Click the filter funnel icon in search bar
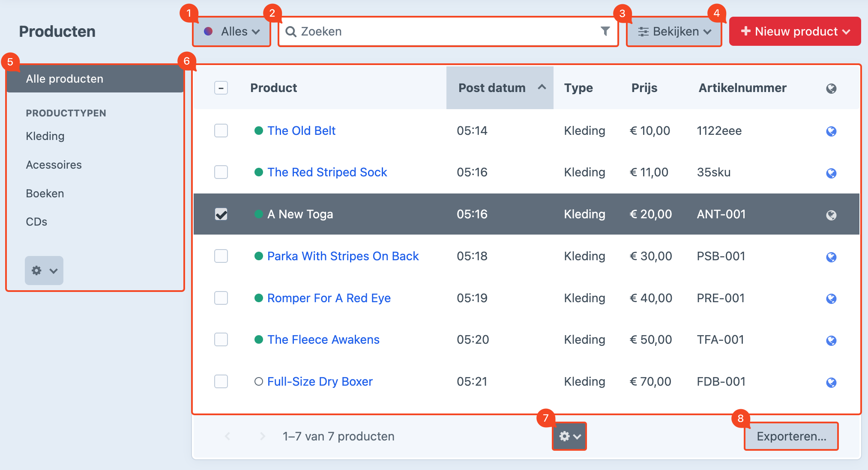Image resolution: width=868 pixels, height=470 pixels. pos(605,31)
